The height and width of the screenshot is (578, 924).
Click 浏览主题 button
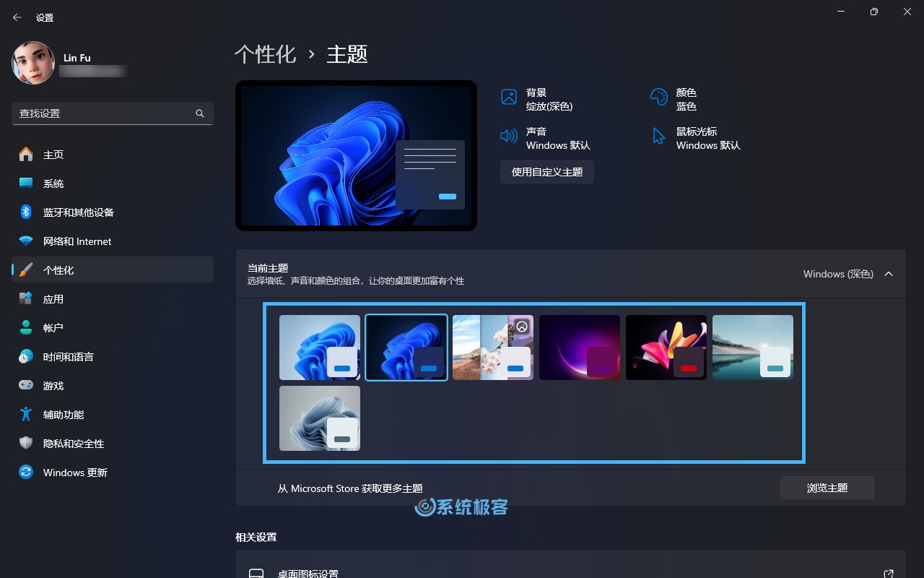(x=827, y=488)
